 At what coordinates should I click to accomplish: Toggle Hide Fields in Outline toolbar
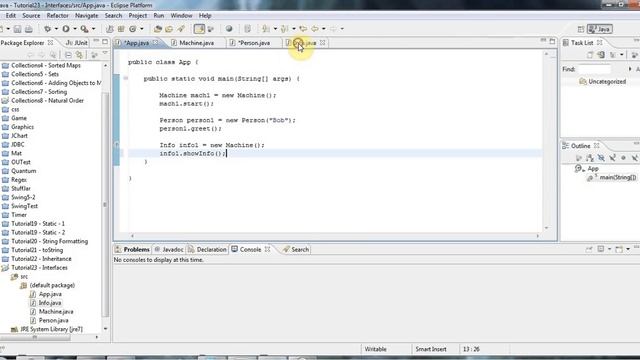pyautogui.click(x=601, y=158)
